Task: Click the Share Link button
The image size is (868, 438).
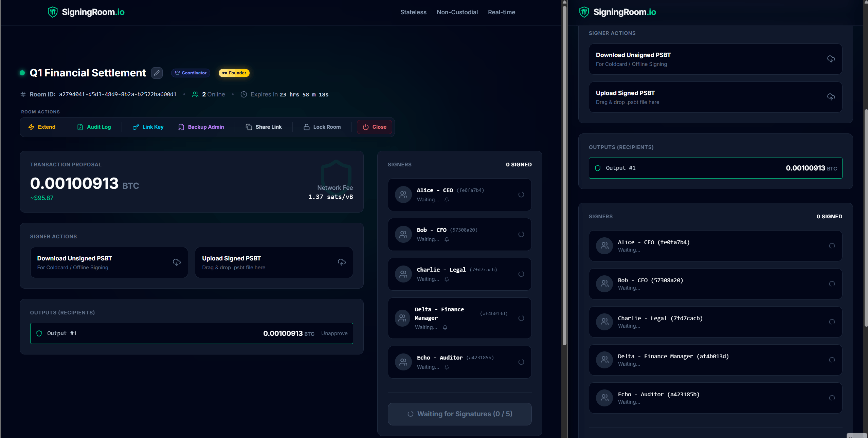Action: pos(264,127)
